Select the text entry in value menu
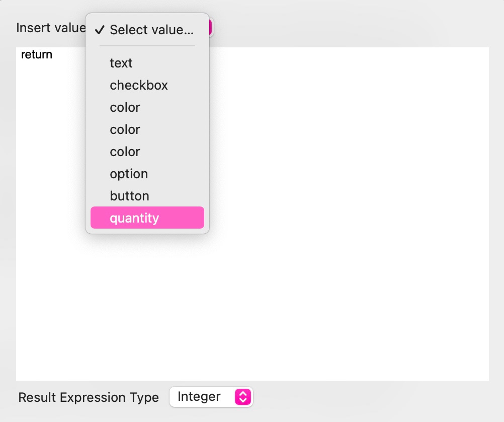This screenshot has height=422, width=504. point(121,63)
